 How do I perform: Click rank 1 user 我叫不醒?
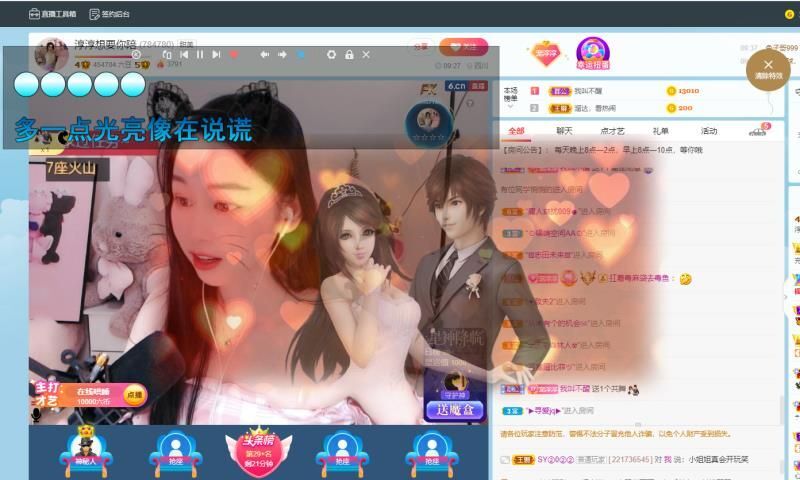point(588,91)
